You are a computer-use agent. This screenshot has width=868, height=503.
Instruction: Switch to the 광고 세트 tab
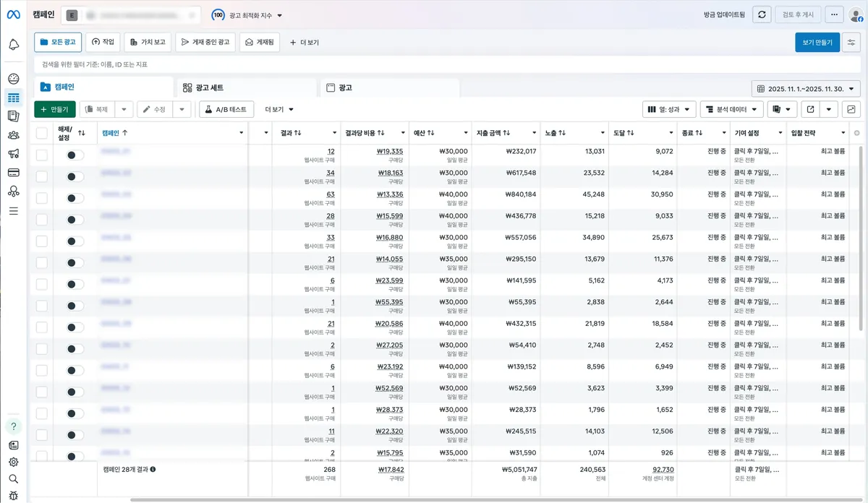pos(247,87)
